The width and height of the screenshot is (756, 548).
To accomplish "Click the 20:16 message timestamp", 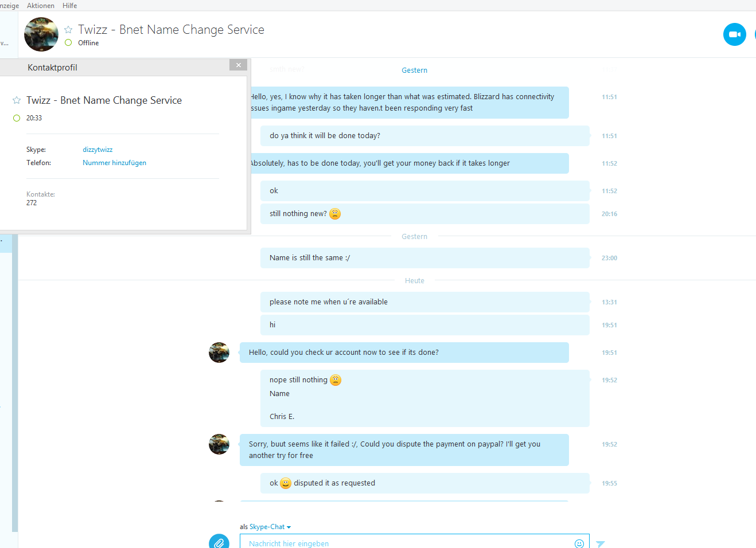I will [x=609, y=214].
